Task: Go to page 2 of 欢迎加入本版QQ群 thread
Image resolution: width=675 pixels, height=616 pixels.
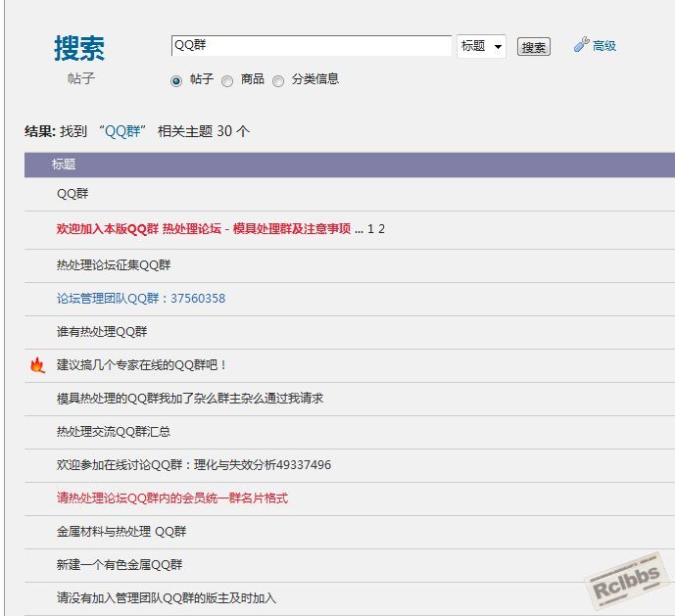Action: coord(381,228)
